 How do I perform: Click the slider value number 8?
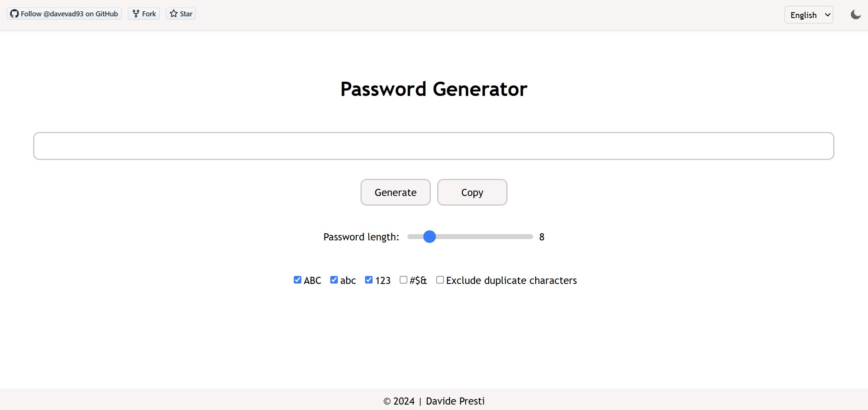pos(542,237)
